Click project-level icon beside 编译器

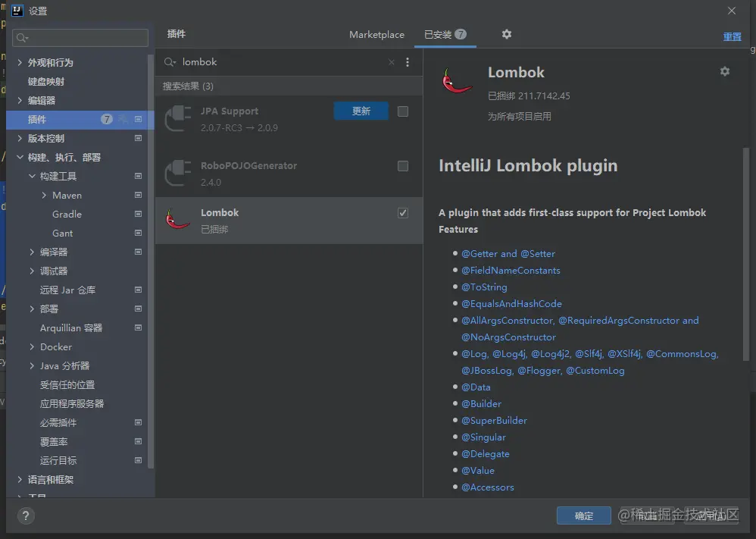pos(139,252)
